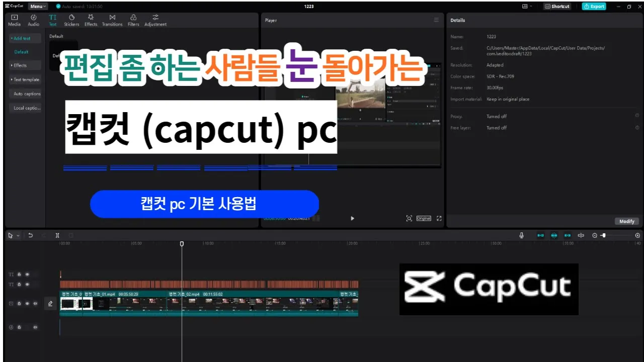The height and width of the screenshot is (362, 644).
Task: Click the Original ratio button
Action: [x=424, y=218]
